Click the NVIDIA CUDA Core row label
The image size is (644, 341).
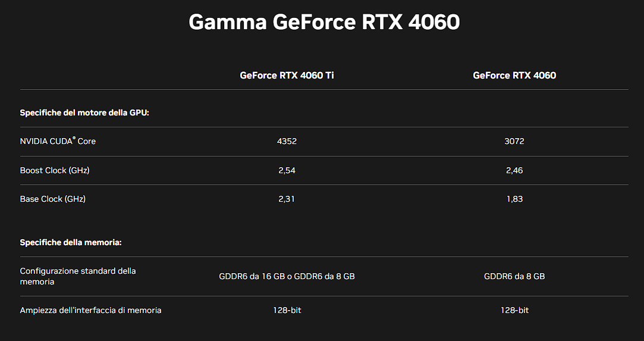point(58,141)
